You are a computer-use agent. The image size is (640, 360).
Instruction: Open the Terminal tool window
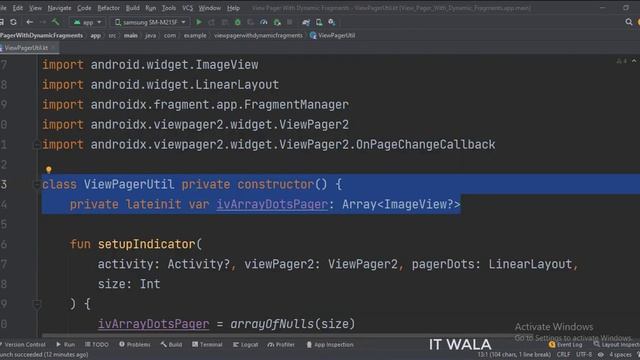[x=207, y=344]
